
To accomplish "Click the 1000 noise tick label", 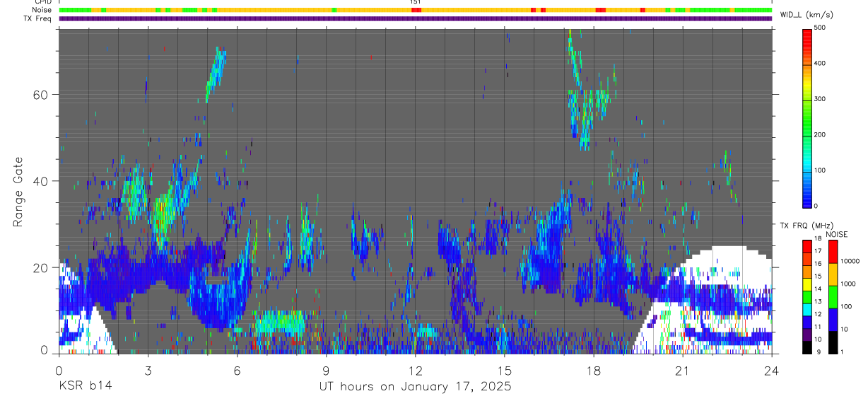I will (x=848, y=284).
